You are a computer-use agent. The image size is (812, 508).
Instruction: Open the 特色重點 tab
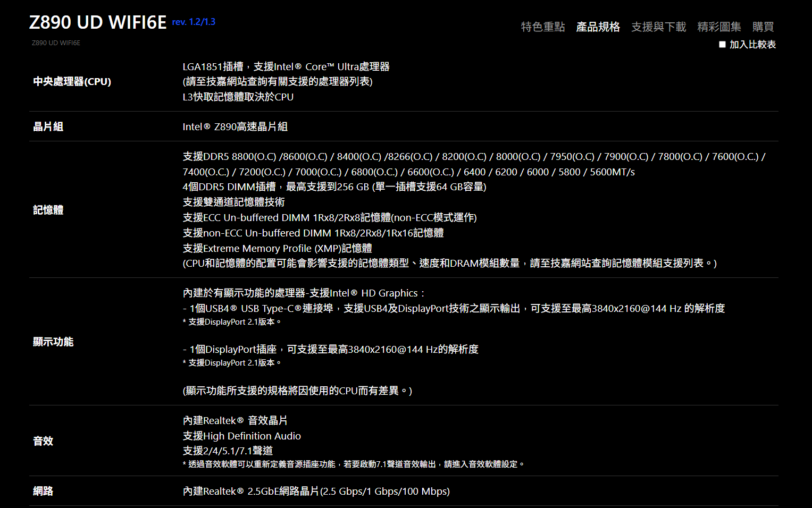[x=542, y=27]
